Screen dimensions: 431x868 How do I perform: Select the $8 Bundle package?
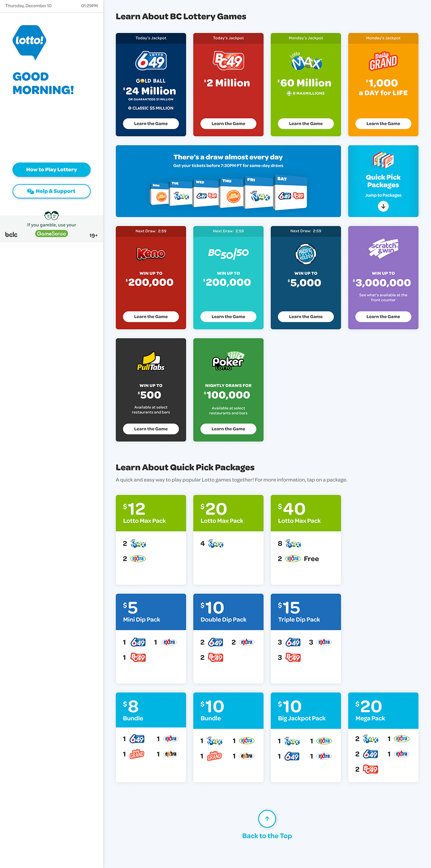[x=151, y=737]
